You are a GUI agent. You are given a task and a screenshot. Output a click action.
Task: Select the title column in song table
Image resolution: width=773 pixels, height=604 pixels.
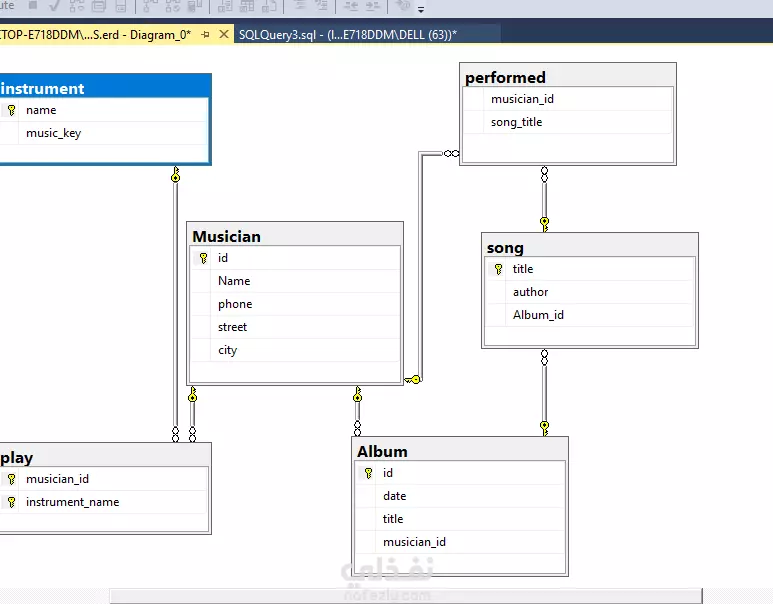[590, 269]
